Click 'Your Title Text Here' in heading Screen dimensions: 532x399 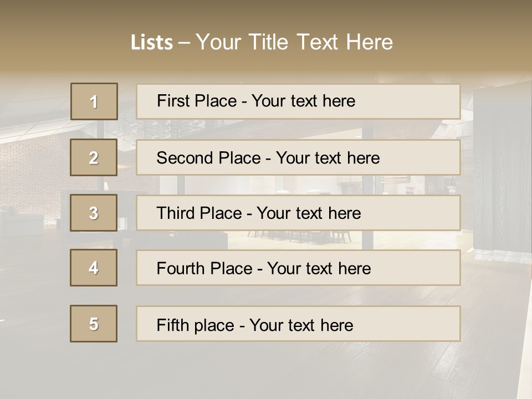pos(294,42)
